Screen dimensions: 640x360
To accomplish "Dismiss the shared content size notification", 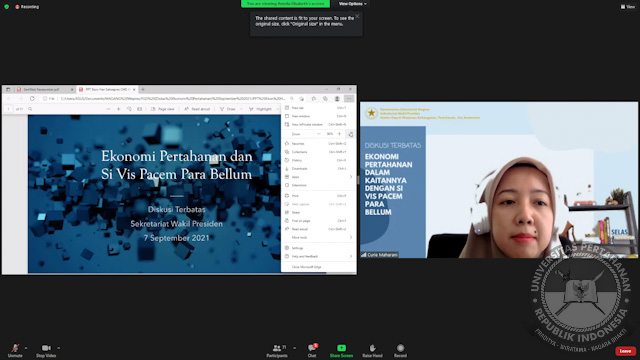I will click(x=357, y=16).
